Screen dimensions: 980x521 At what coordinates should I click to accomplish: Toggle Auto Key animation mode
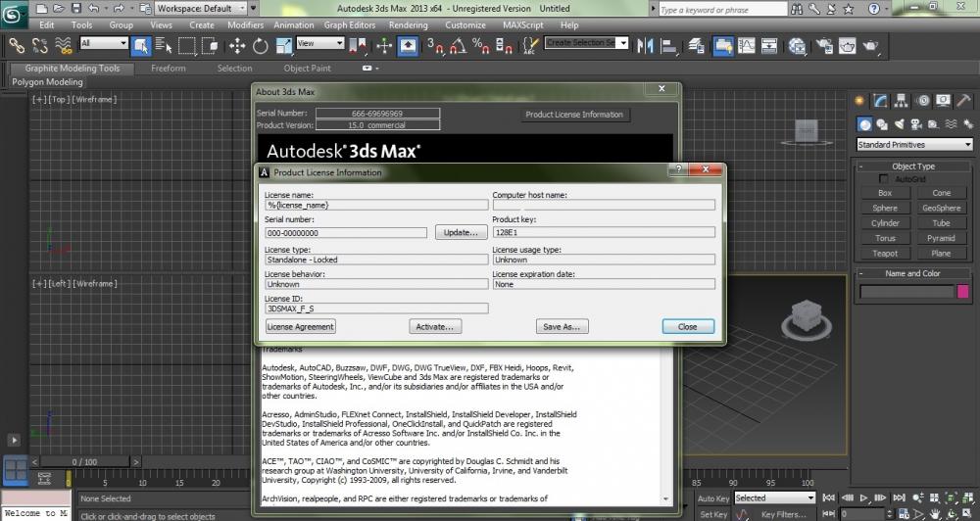pyautogui.click(x=713, y=498)
